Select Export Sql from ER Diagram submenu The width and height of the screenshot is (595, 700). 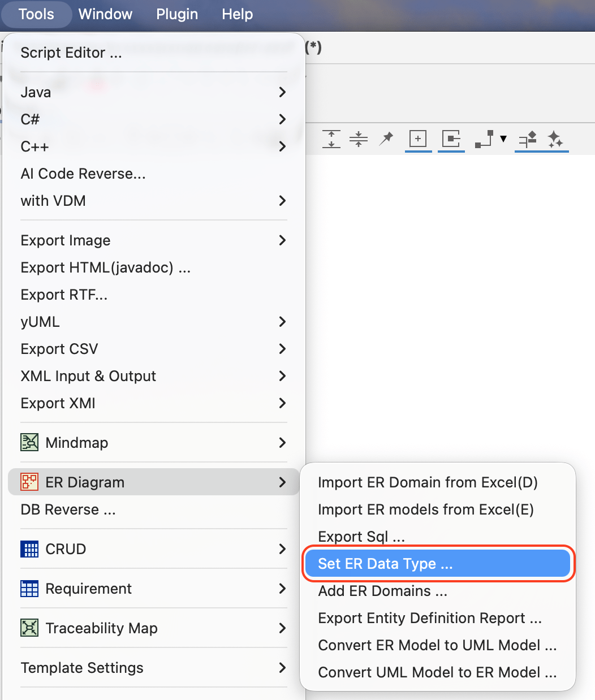tap(361, 537)
